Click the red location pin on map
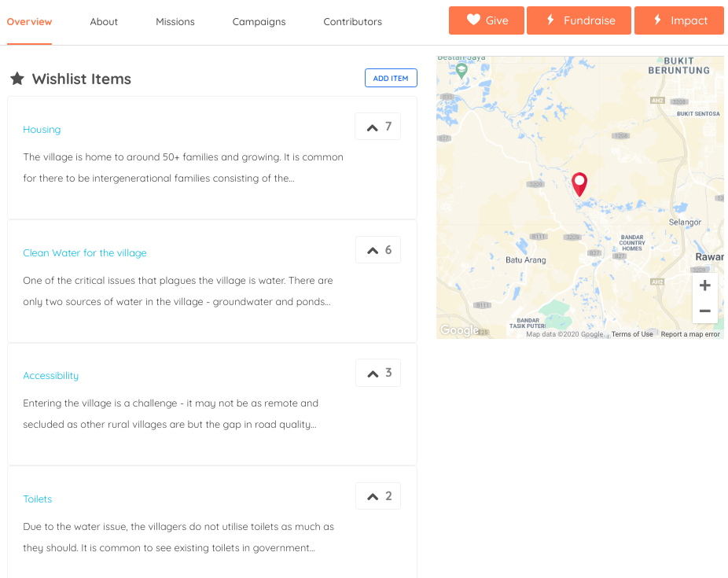The image size is (728, 578). [x=579, y=184]
